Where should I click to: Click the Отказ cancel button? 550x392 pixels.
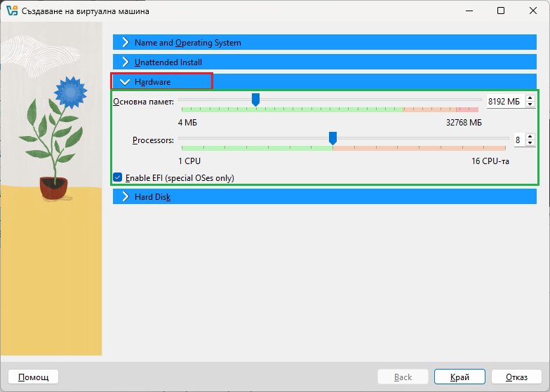516,377
